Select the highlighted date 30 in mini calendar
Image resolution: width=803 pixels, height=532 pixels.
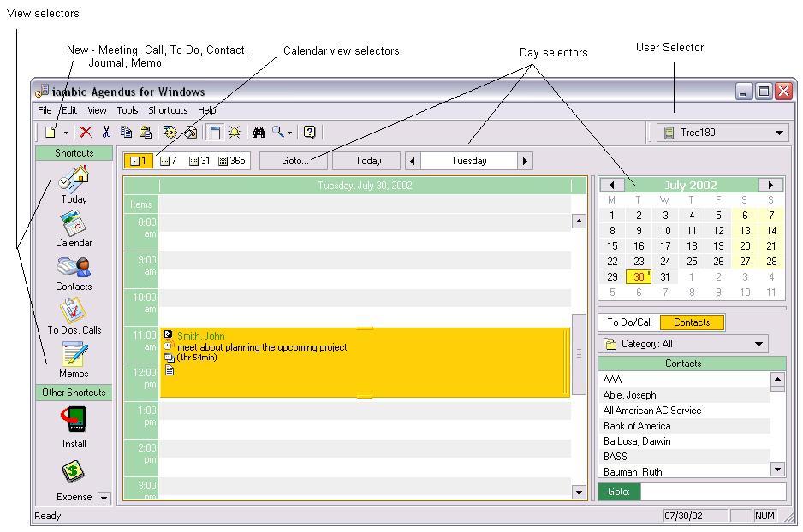(639, 277)
